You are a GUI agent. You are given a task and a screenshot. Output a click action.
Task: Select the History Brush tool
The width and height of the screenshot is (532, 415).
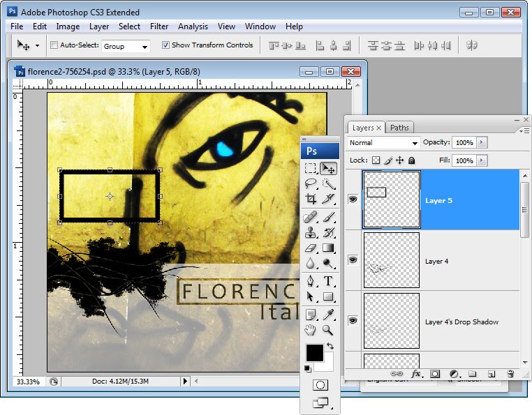pyautogui.click(x=328, y=232)
